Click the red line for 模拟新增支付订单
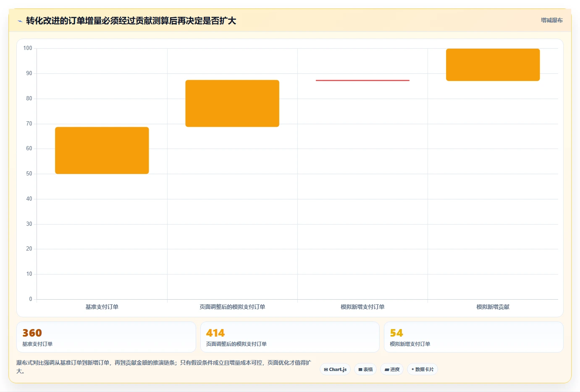Image resolution: width=580 pixels, height=392 pixels. pyautogui.click(x=362, y=80)
